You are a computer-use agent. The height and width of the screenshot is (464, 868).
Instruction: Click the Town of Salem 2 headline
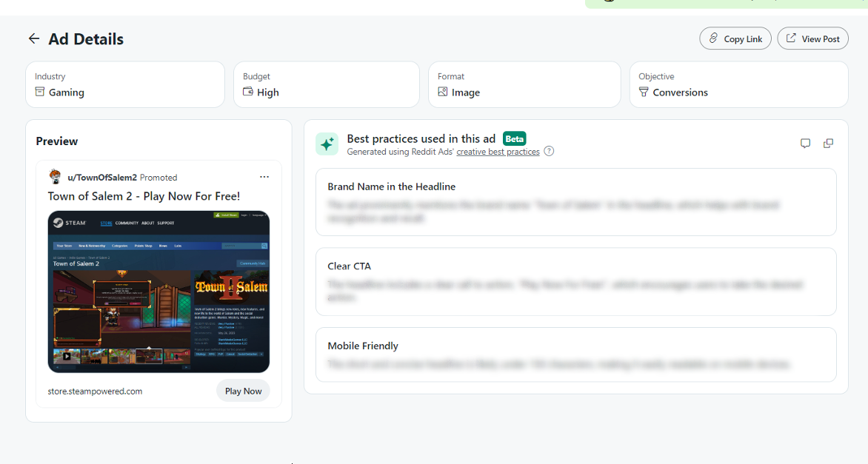coord(144,196)
